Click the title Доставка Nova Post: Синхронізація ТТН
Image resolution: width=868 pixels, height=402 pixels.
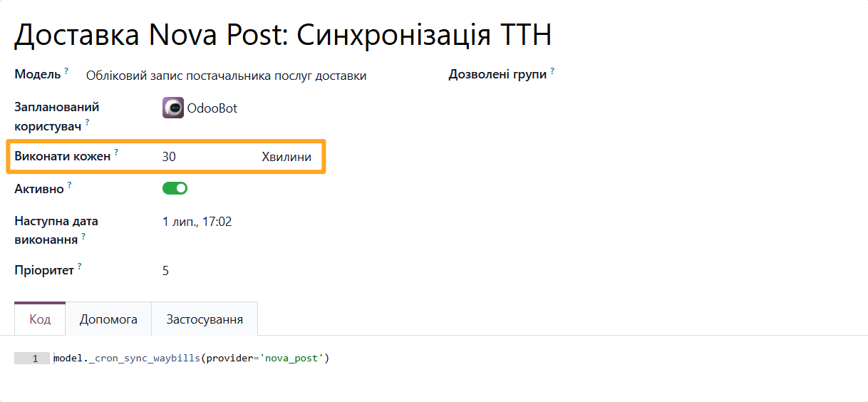pyautogui.click(x=283, y=35)
